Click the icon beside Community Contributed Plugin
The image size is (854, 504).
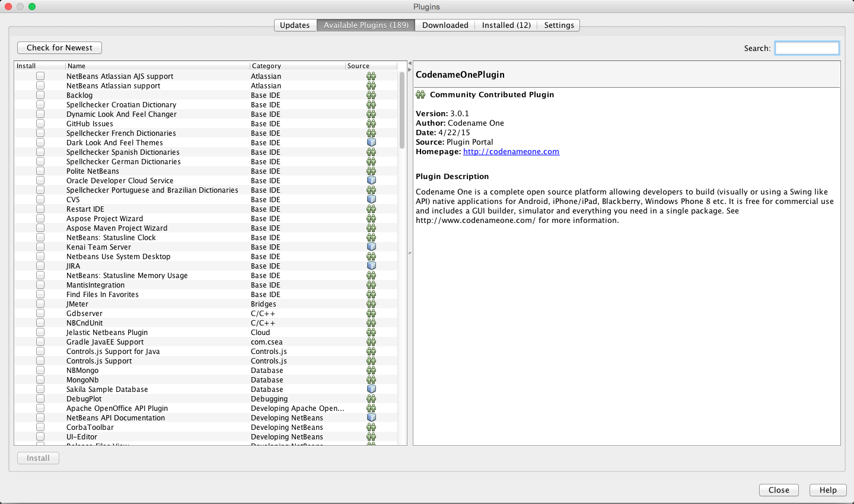420,95
